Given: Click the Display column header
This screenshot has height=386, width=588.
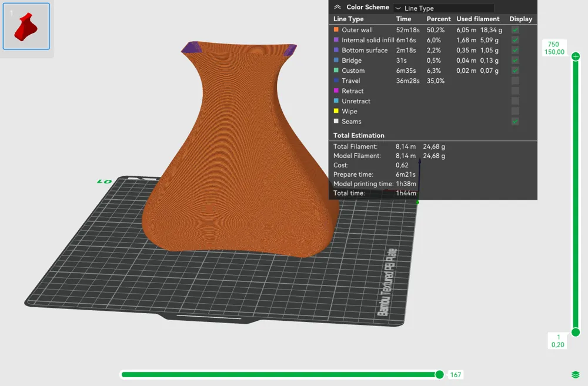Looking at the screenshot, I should [520, 19].
